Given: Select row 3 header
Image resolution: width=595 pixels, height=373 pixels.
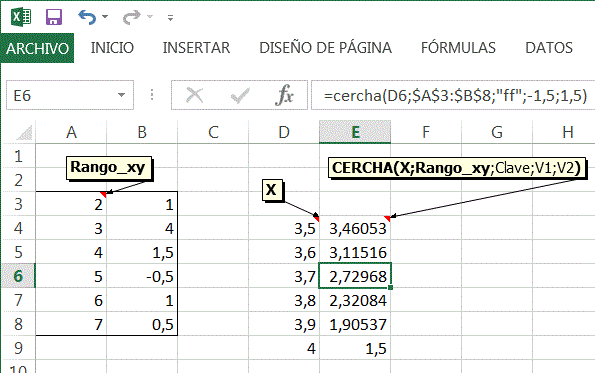Looking at the screenshot, I should point(18,204).
